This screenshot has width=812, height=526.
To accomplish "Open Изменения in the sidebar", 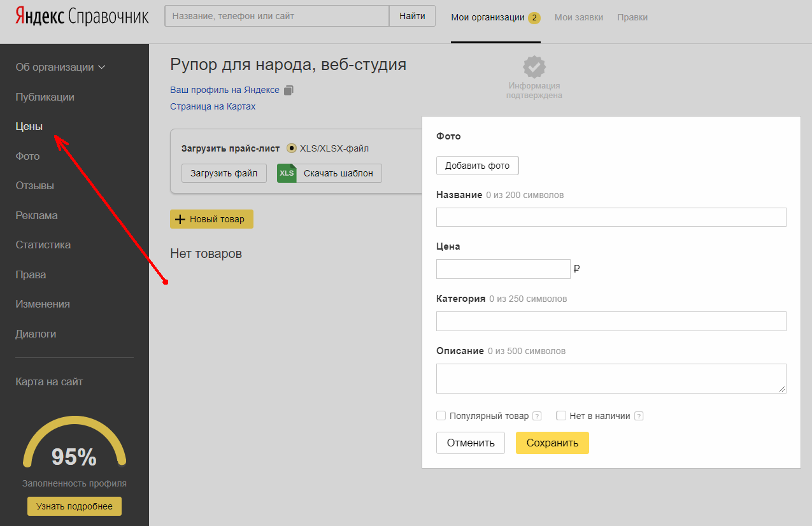I will [x=43, y=304].
